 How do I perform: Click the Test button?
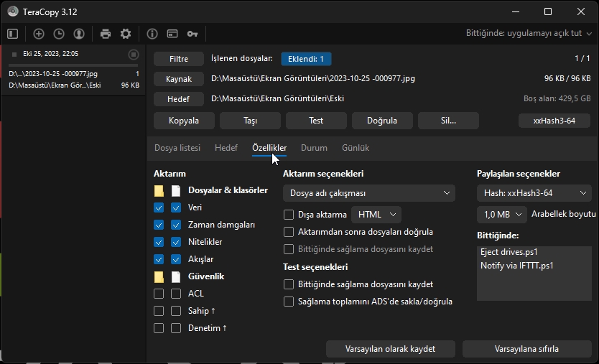(x=316, y=121)
